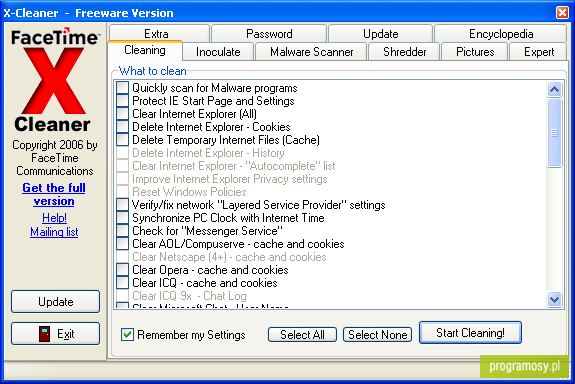The height and width of the screenshot is (384, 575).
Task: Tick Clear ICQ - cache and cookies
Action: tap(122, 283)
